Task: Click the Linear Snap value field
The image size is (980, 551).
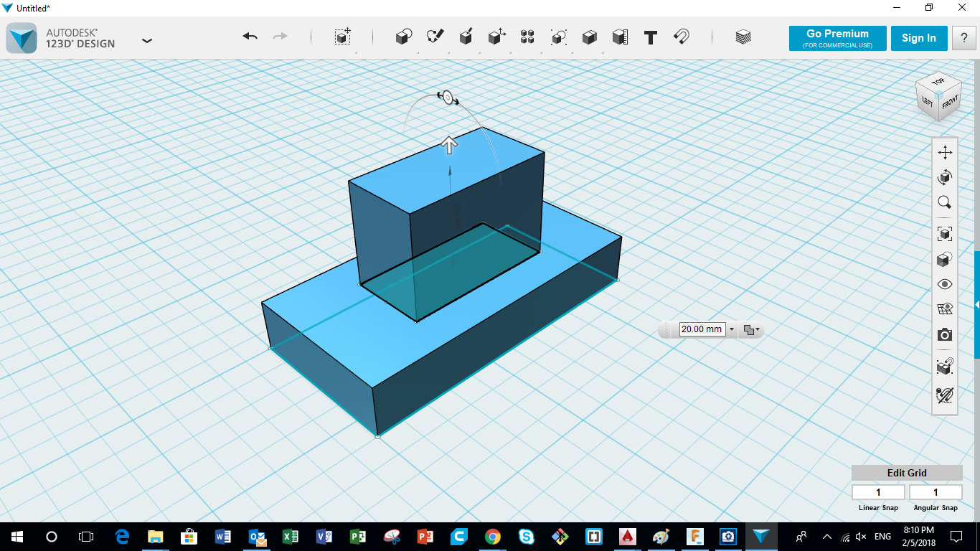Action: tap(878, 492)
